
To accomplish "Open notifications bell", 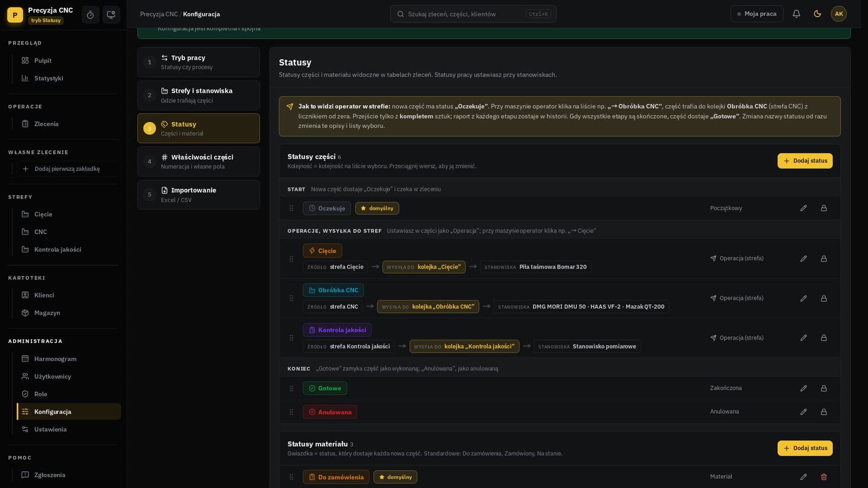I will click(796, 14).
